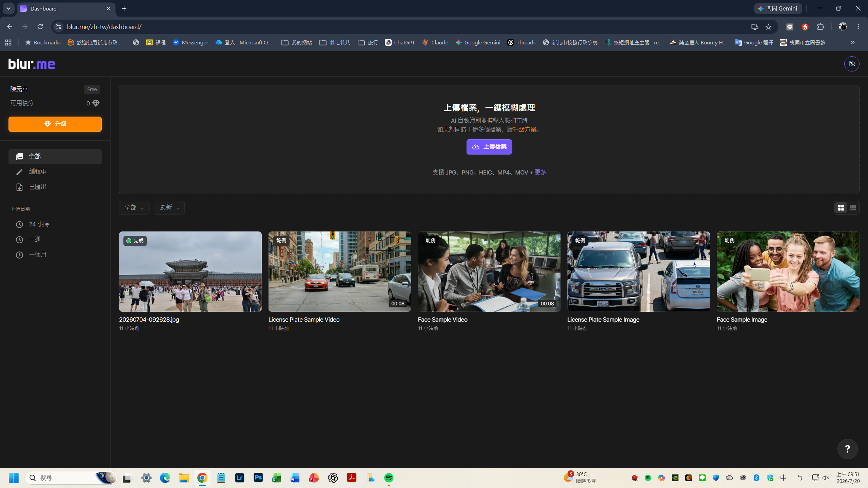Screen dimensions: 868x488
Task: Click the muted volume tray icon
Action: [x=826, y=478]
